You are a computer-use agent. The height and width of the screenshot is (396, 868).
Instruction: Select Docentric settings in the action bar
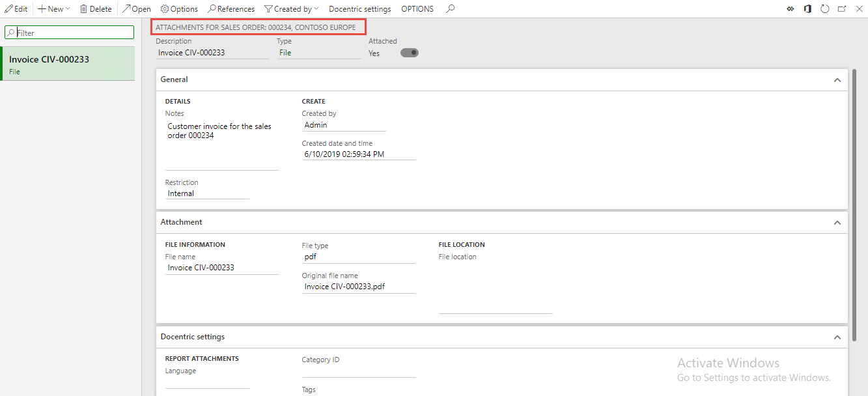pos(359,8)
